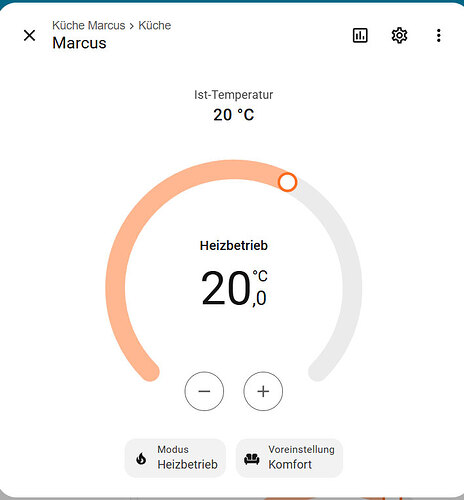464x500 pixels.
Task: Increase target temperature with plus button
Action: 263,391
